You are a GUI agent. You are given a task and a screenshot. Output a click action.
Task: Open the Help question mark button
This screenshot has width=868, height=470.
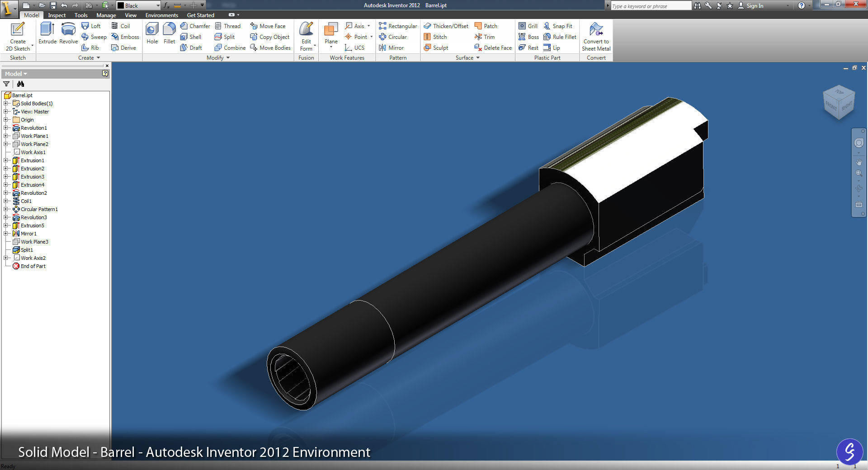[x=802, y=5]
